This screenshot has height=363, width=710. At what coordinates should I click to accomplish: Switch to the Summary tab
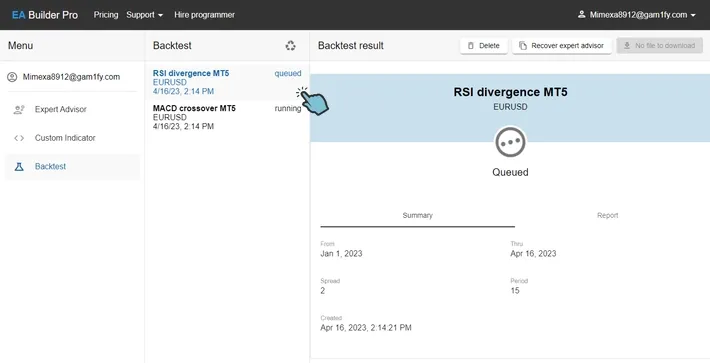(x=417, y=215)
